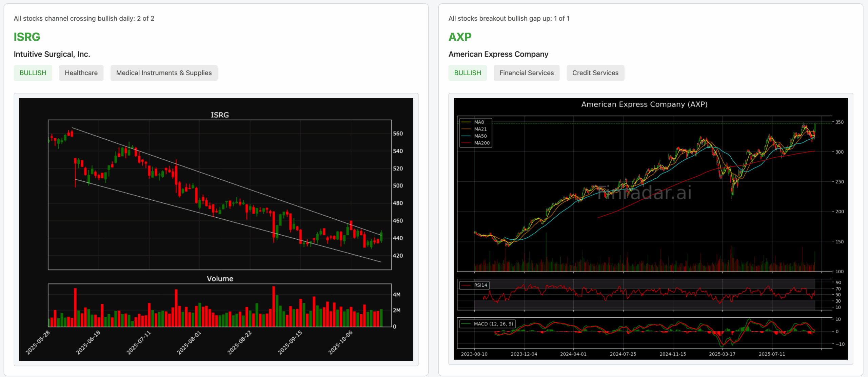868x377 pixels.
Task: Click the ISRG ticker heading
Action: click(27, 37)
